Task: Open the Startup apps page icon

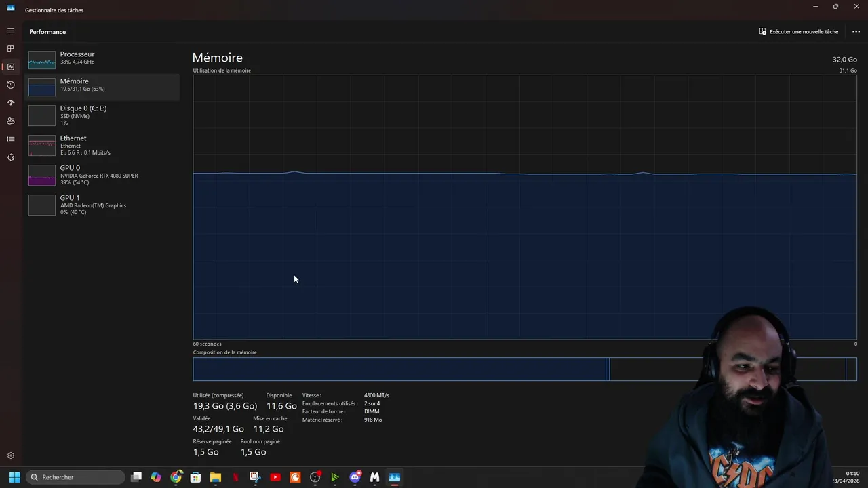Action: pyautogui.click(x=10, y=103)
